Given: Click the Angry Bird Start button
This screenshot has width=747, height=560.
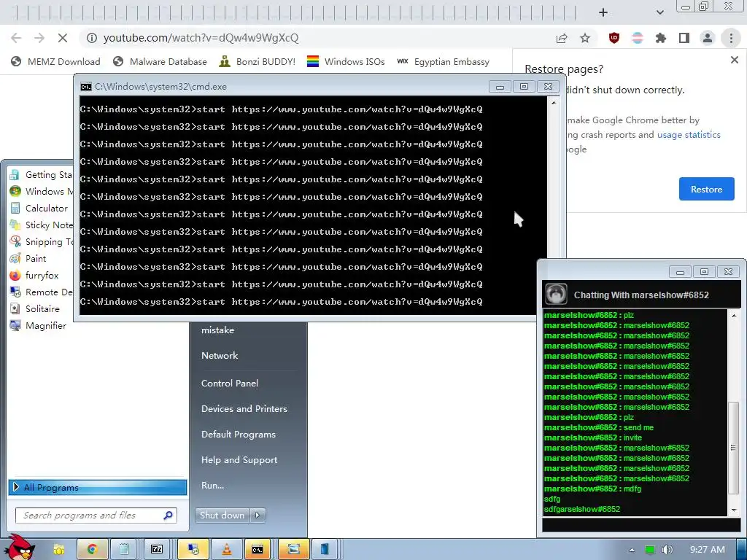Looking at the screenshot, I should coord(19,548).
